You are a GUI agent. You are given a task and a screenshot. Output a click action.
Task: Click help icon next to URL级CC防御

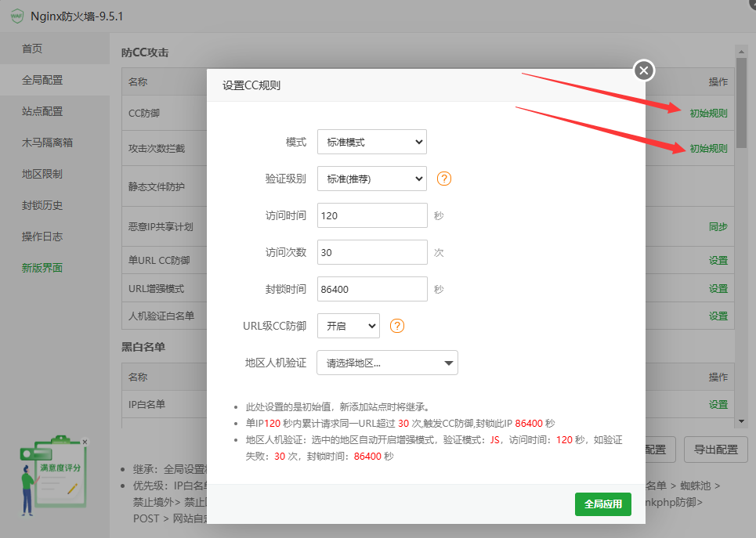pyautogui.click(x=397, y=326)
